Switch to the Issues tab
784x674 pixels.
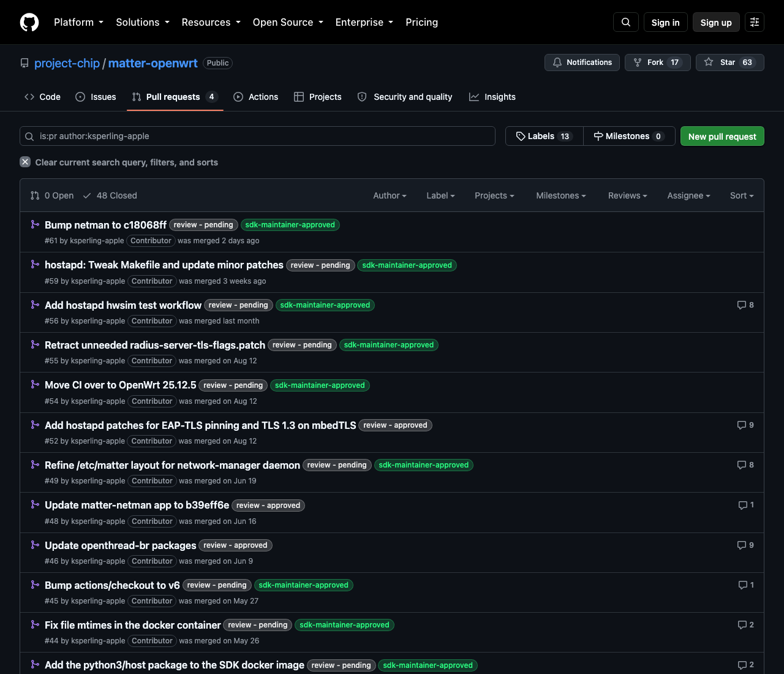96,97
